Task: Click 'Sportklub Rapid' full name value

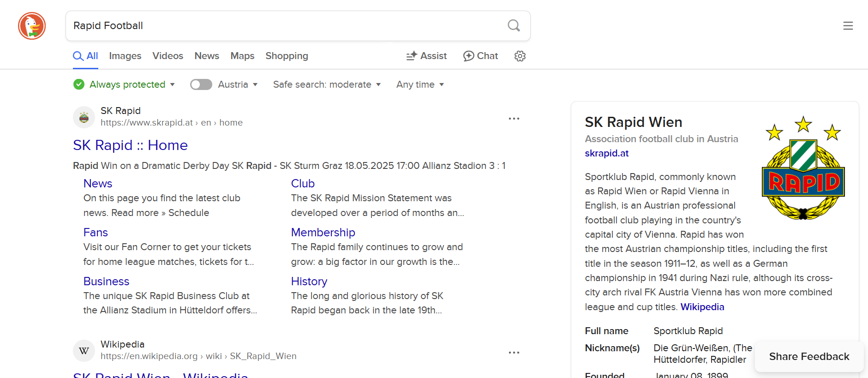Action: [x=688, y=331]
